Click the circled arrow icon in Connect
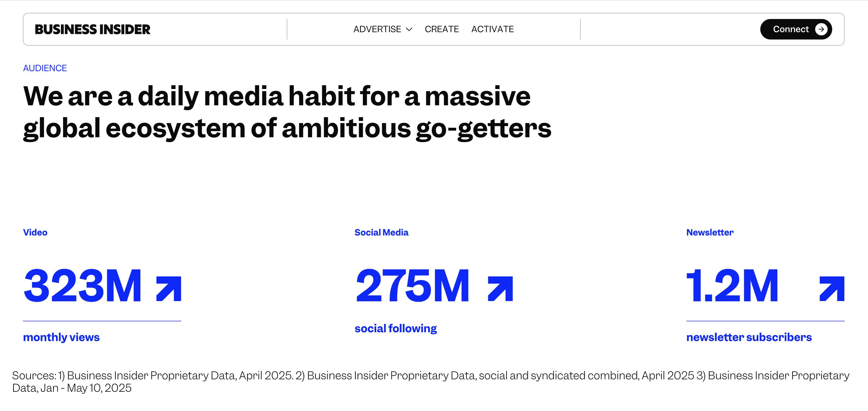The image size is (868, 411). [x=821, y=29]
